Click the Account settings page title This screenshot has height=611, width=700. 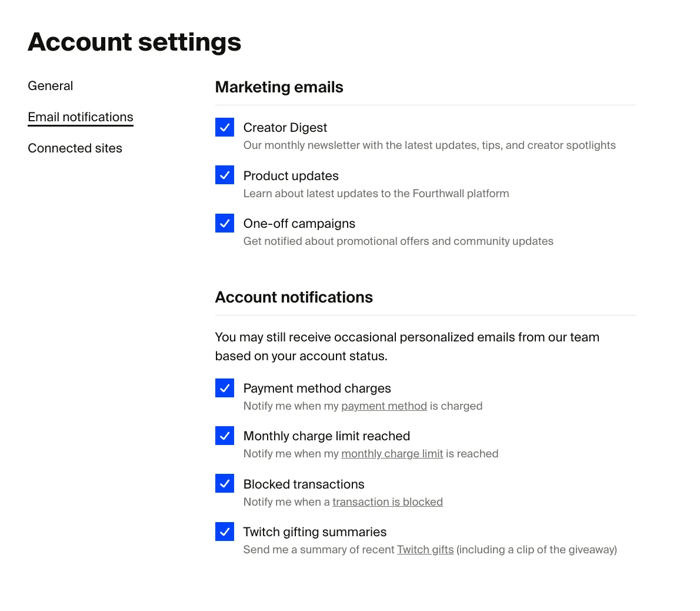[x=134, y=41]
